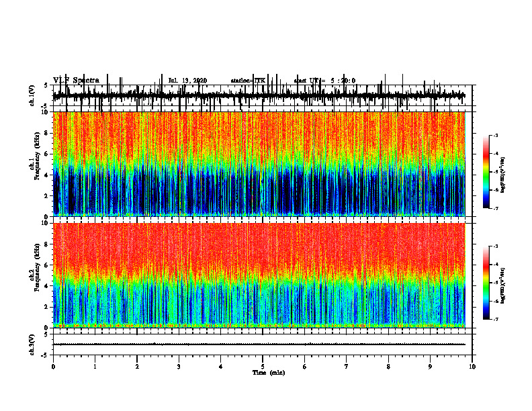Click the 'Time (min)' axis label
Screen dimensions: 532x411
[269, 373]
